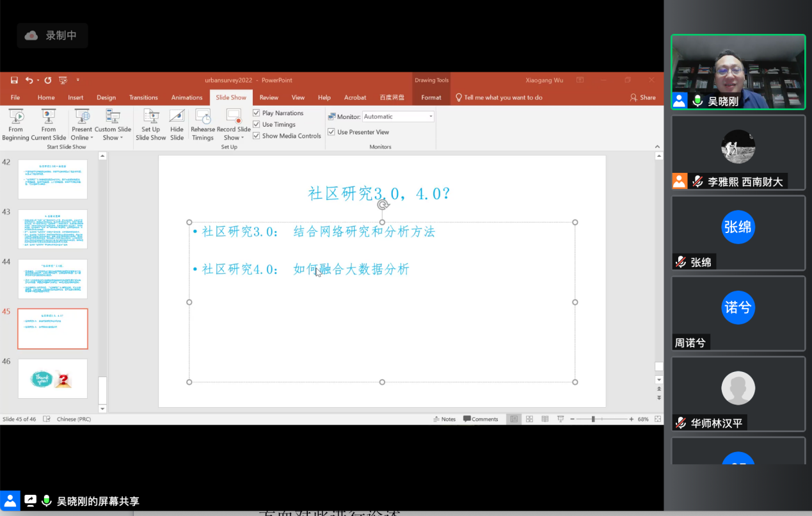Start slideshow from beginning
This screenshot has height=516, width=812.
click(x=15, y=124)
